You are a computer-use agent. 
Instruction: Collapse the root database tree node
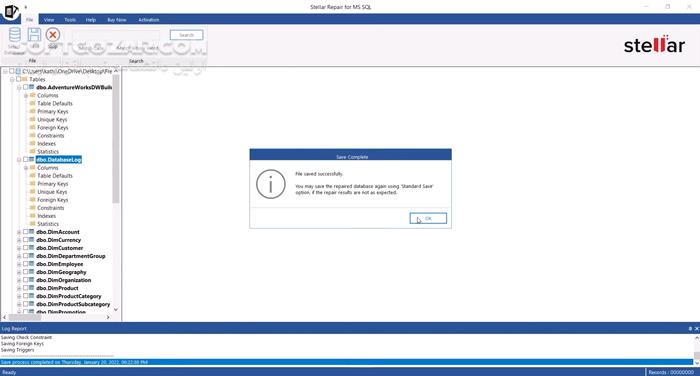point(6,71)
